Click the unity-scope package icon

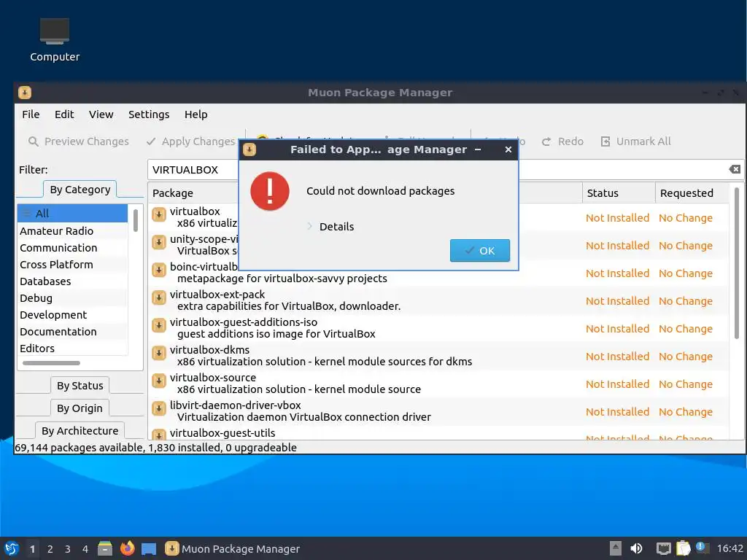click(x=158, y=242)
